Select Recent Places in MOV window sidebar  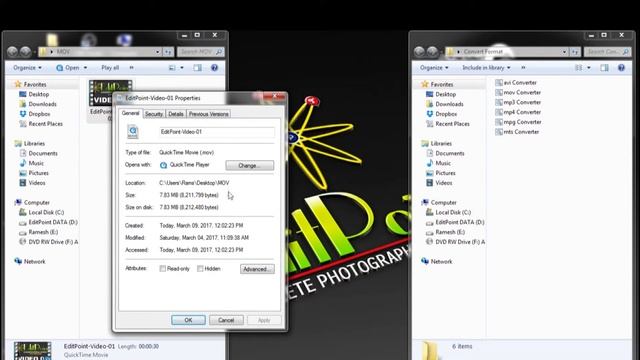pos(41,124)
